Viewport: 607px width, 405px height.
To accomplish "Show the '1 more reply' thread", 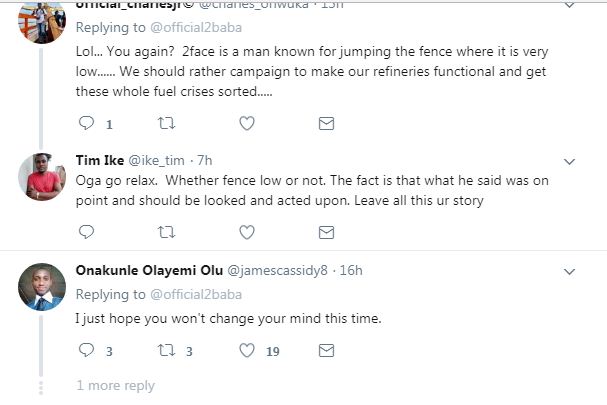I will tap(116, 386).
